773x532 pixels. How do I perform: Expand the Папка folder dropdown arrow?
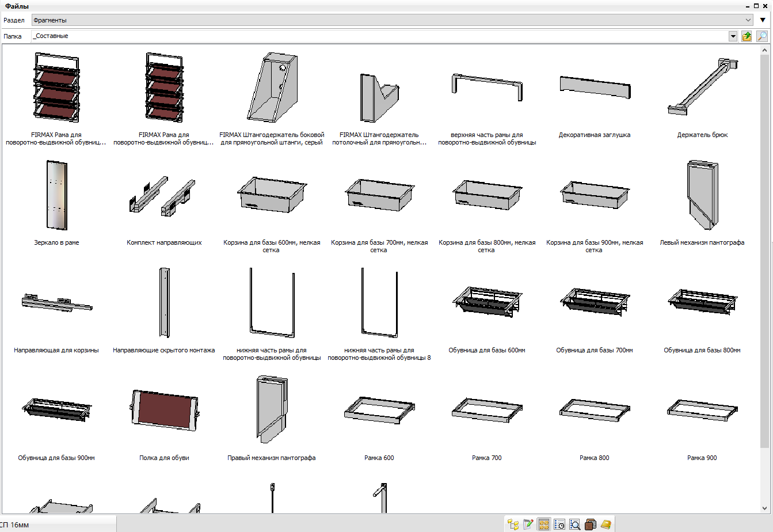733,36
